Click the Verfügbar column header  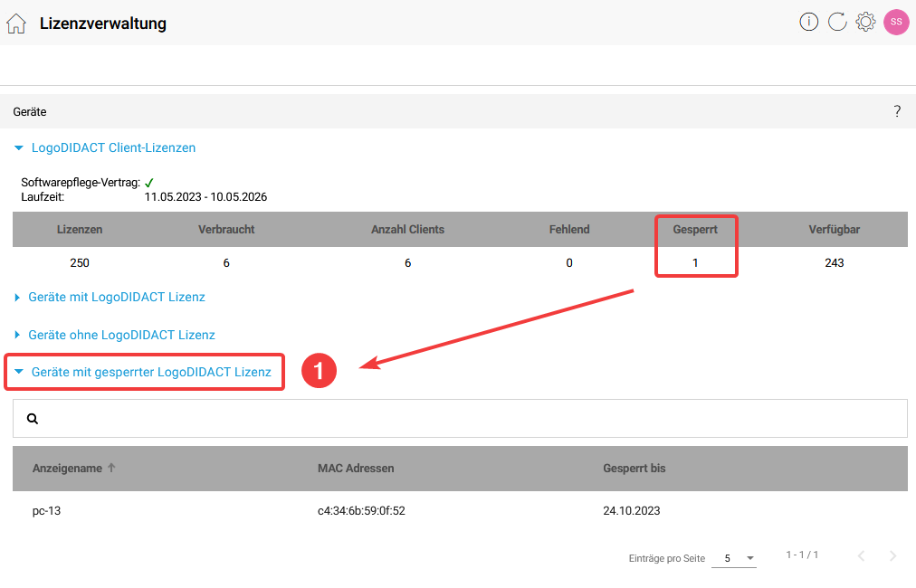tap(835, 230)
